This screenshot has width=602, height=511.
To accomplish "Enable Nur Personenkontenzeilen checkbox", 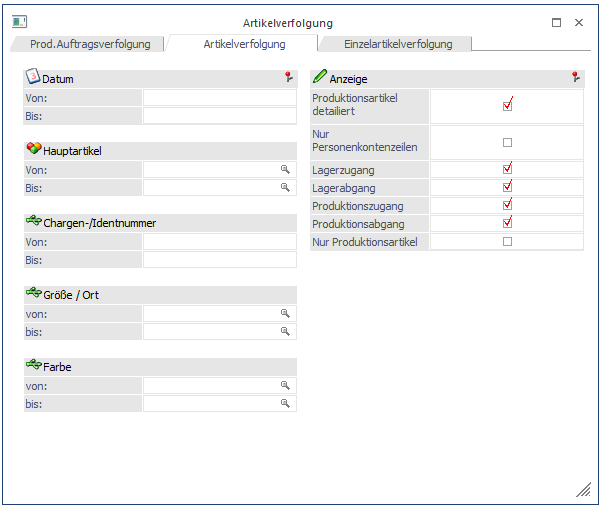I will [507, 142].
